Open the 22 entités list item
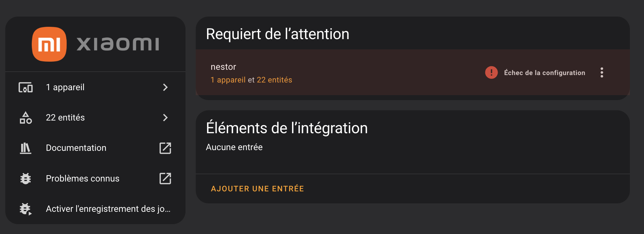644x234 pixels. point(65,118)
